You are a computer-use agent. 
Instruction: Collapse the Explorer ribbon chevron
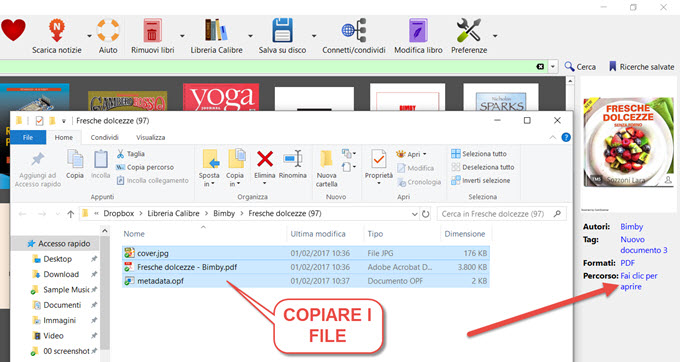click(x=552, y=137)
